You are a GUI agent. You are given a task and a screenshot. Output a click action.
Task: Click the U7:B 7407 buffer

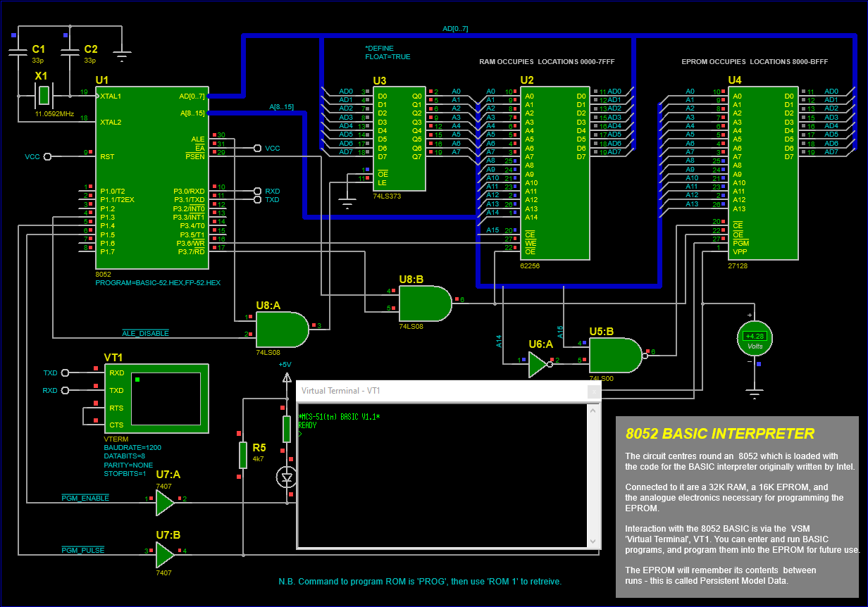coord(164,554)
